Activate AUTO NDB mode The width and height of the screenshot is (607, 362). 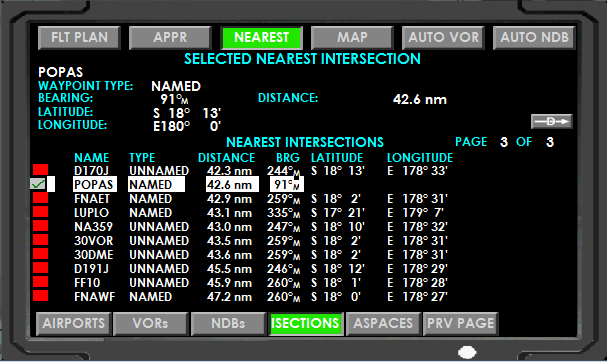[x=534, y=38]
